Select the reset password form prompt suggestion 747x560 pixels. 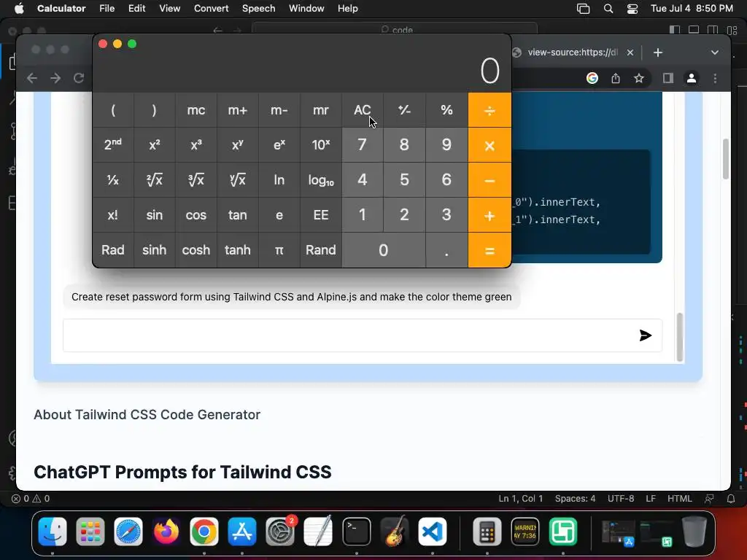coord(292,297)
